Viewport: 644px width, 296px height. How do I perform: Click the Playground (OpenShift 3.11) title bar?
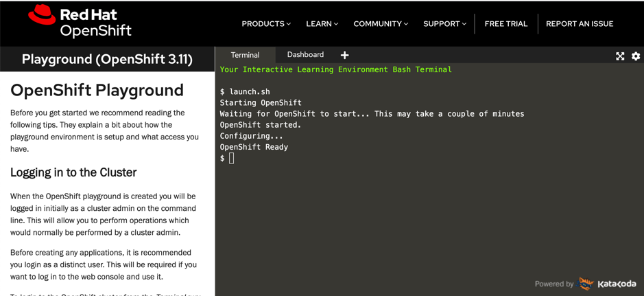pos(107,59)
